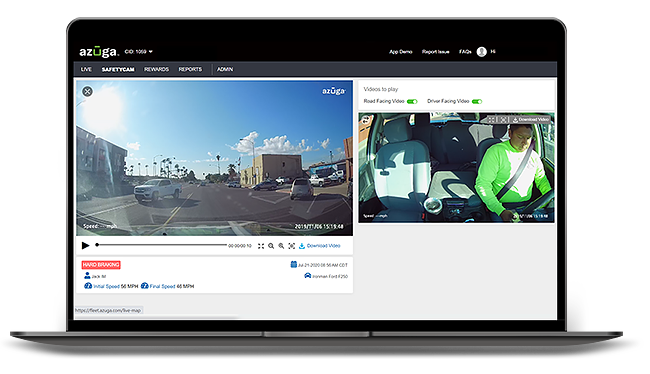The height and width of the screenshot is (374, 650).
Task: Play the road-facing video
Action: pos(85,246)
